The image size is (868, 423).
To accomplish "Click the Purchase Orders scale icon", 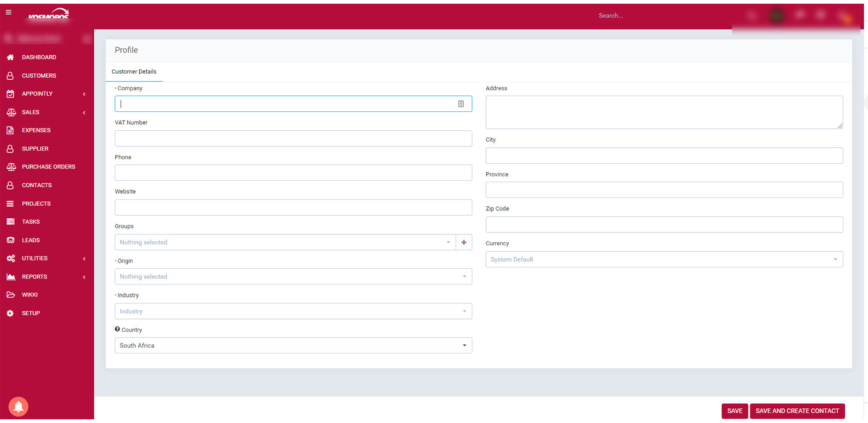I will pyautogui.click(x=11, y=167).
